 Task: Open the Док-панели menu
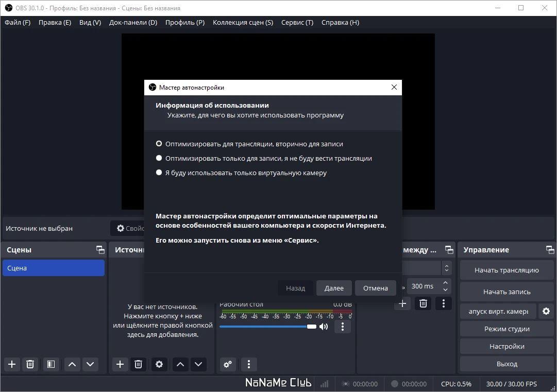point(133,22)
